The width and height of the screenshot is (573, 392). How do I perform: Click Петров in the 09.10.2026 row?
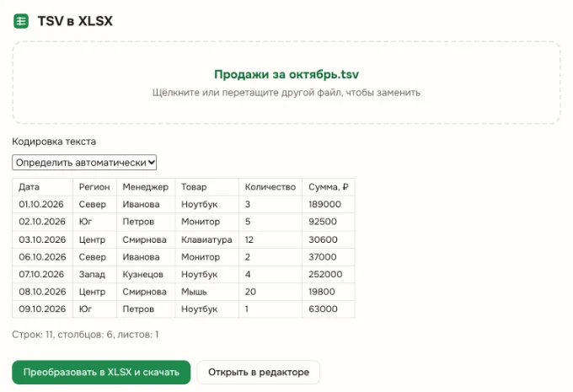146,309
